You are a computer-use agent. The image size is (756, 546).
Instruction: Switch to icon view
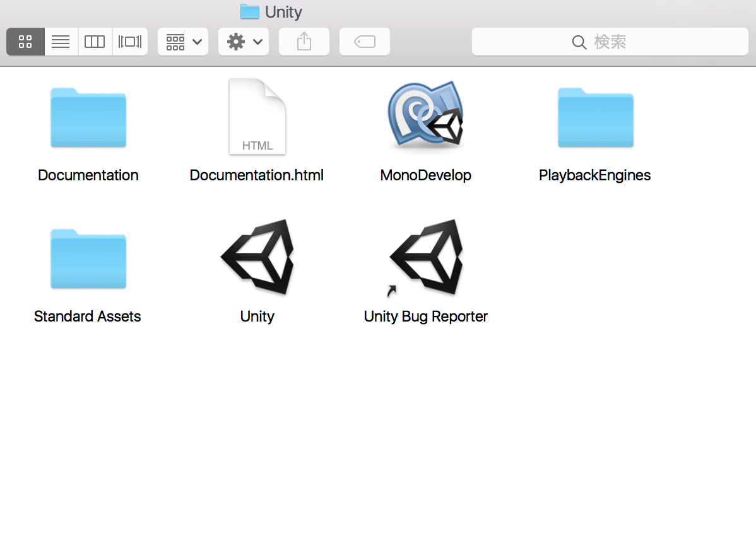click(x=25, y=42)
